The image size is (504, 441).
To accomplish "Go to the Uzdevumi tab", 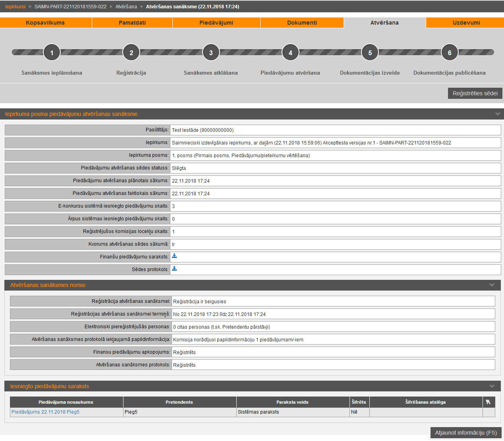I will point(466,23).
